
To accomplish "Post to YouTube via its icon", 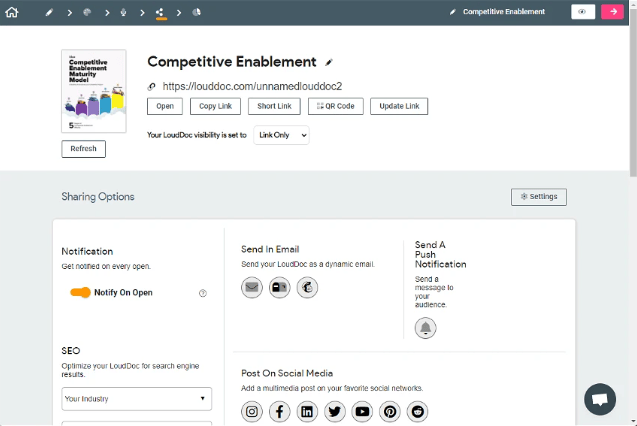I will (x=362, y=411).
